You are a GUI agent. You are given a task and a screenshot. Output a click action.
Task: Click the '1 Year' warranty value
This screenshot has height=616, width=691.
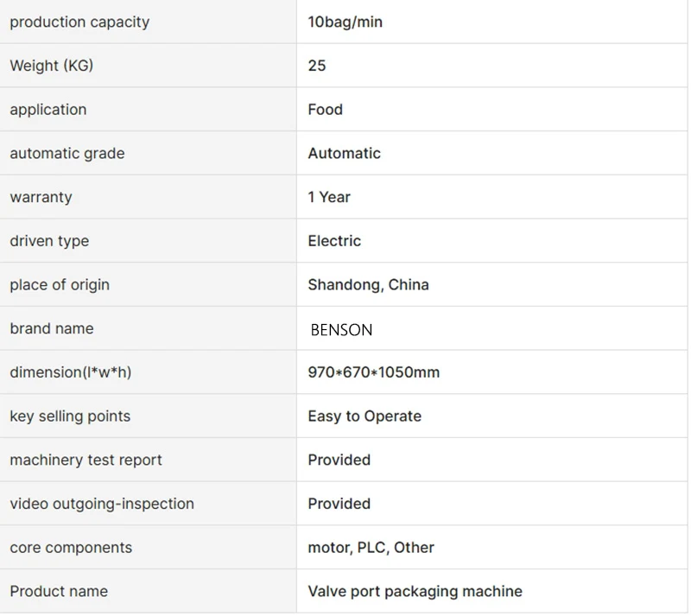pos(329,197)
